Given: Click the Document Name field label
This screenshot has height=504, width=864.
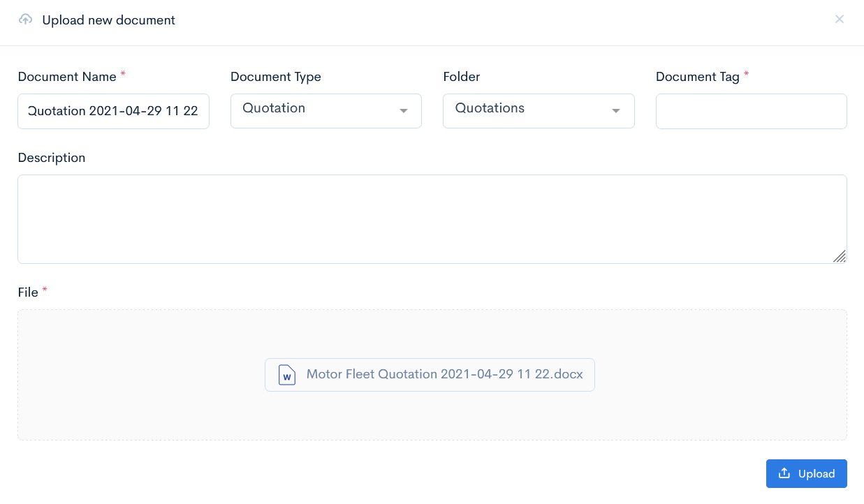Looking at the screenshot, I should click(67, 77).
